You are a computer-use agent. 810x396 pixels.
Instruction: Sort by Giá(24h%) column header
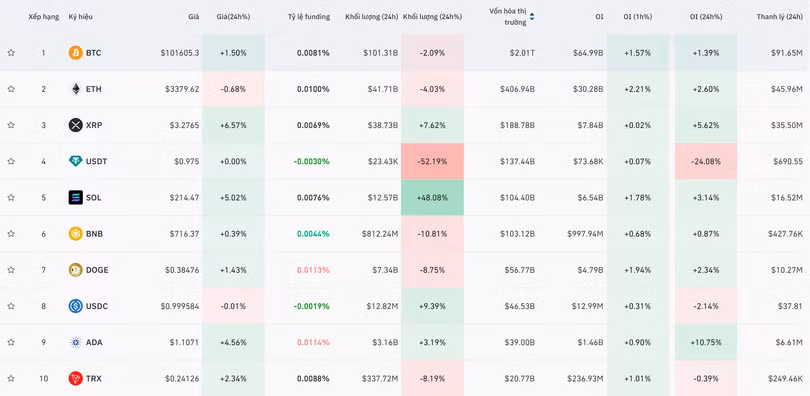click(x=233, y=17)
